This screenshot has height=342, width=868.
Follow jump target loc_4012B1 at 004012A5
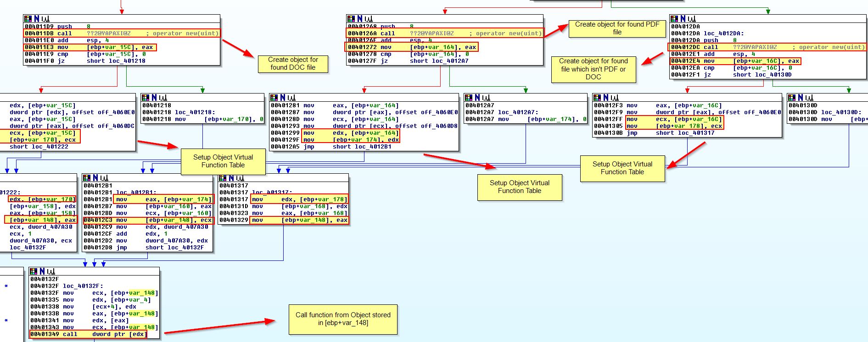point(373,147)
